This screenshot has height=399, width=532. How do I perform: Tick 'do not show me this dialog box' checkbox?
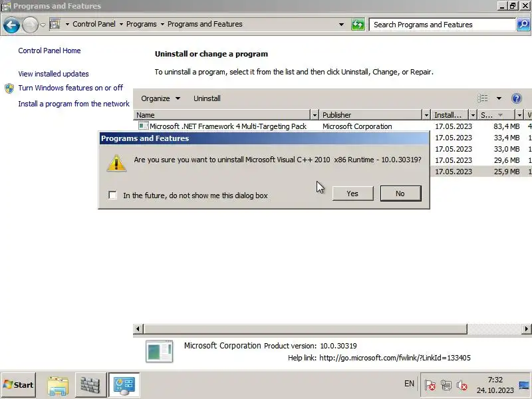pos(112,195)
